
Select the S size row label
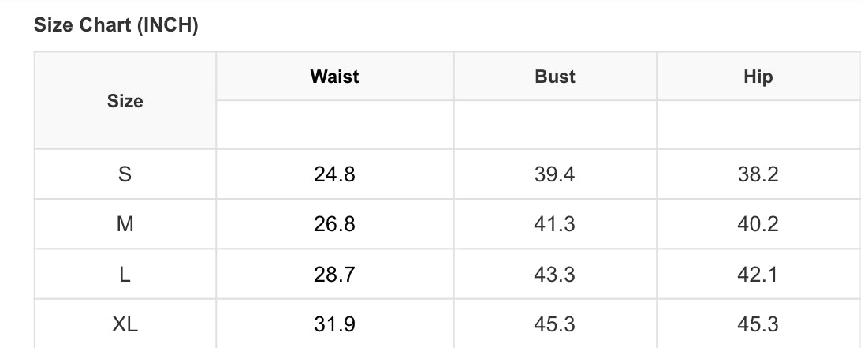(x=125, y=174)
